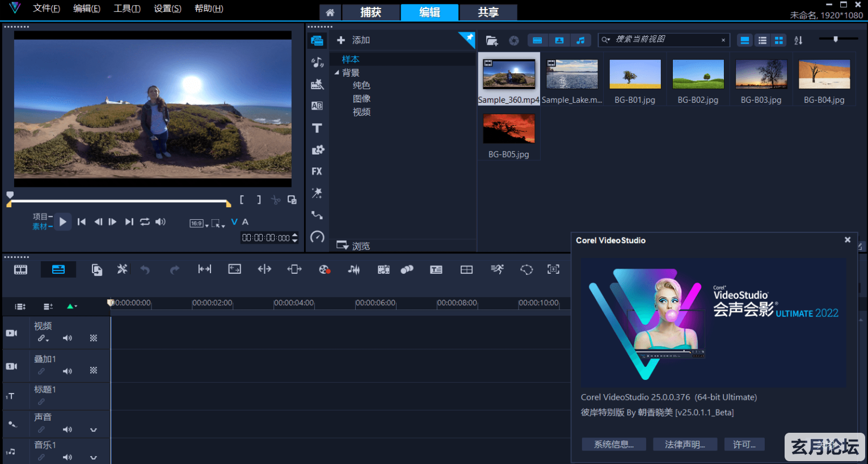Switch to the 共享 tab

(488, 12)
